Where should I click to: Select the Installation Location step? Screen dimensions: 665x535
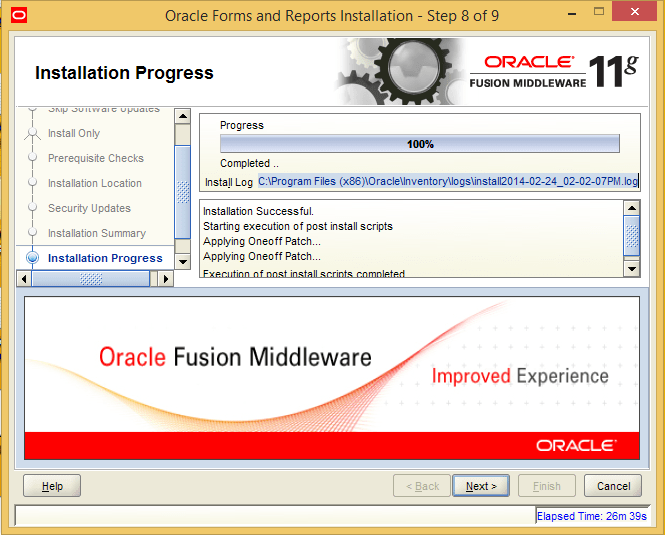click(95, 183)
